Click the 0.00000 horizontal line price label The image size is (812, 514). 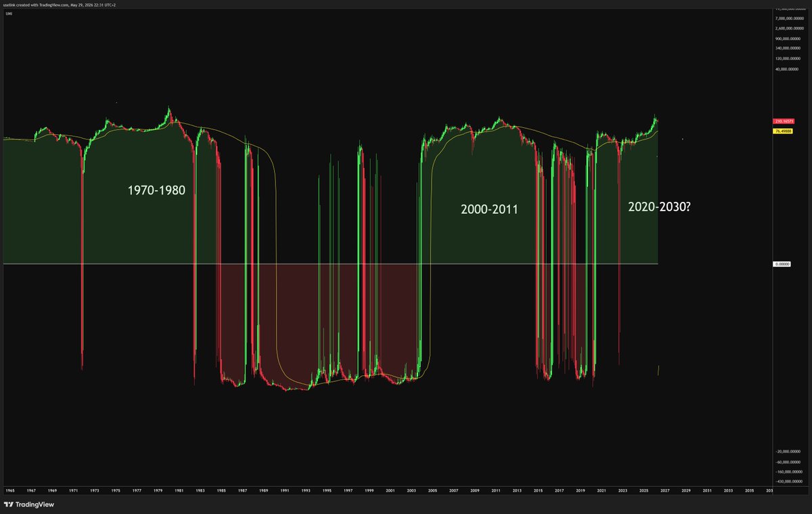(782, 264)
